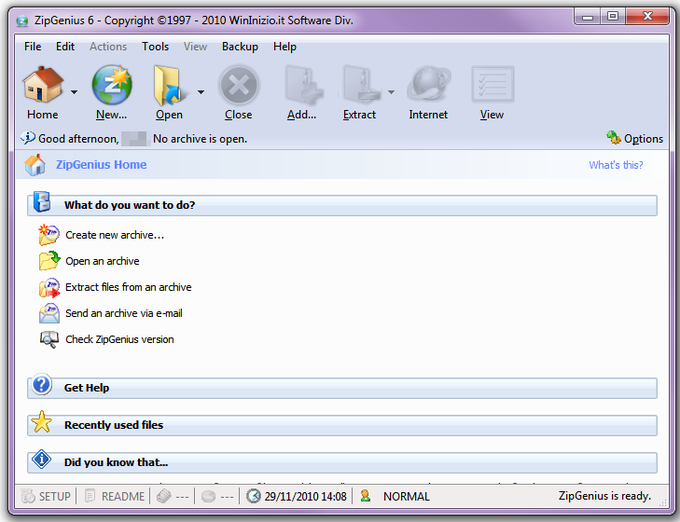This screenshot has width=680, height=522.
Task: Click the date 29/11/2010 14:08 in status bar
Action: point(305,496)
